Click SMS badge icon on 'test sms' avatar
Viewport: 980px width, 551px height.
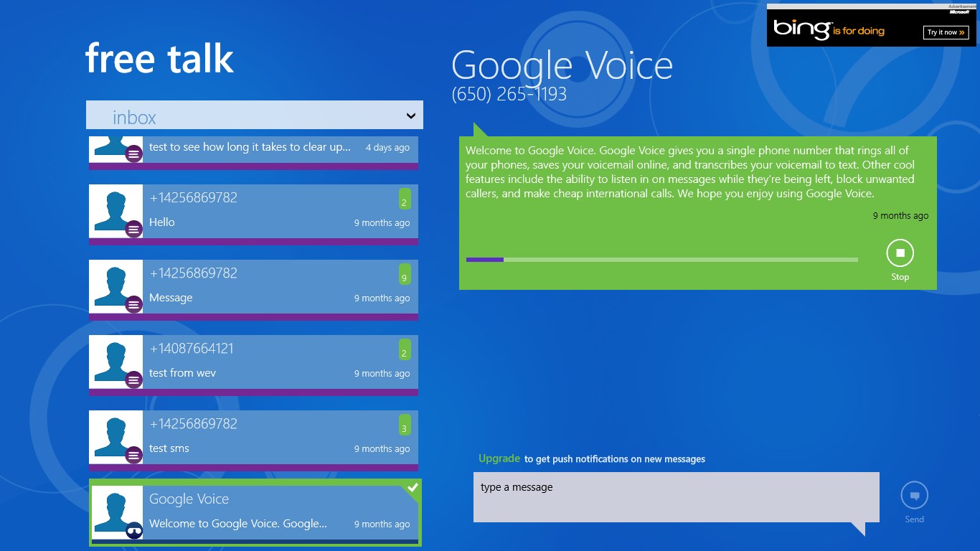click(x=133, y=455)
